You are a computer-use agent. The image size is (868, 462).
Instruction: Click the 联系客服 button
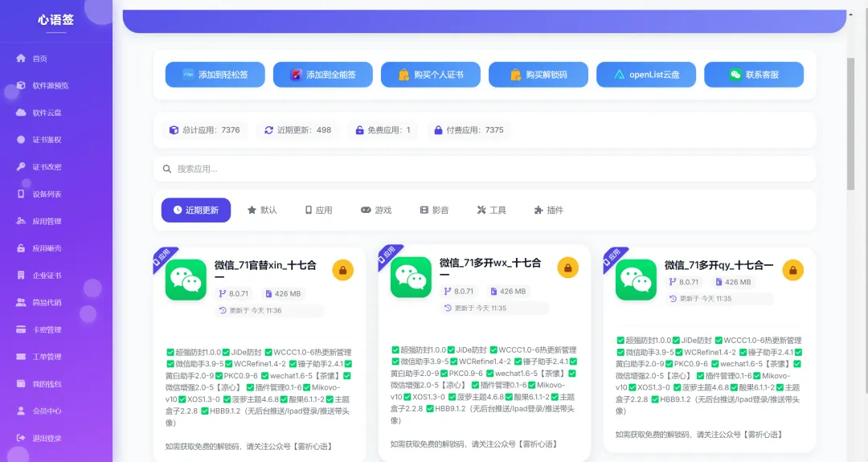click(754, 75)
